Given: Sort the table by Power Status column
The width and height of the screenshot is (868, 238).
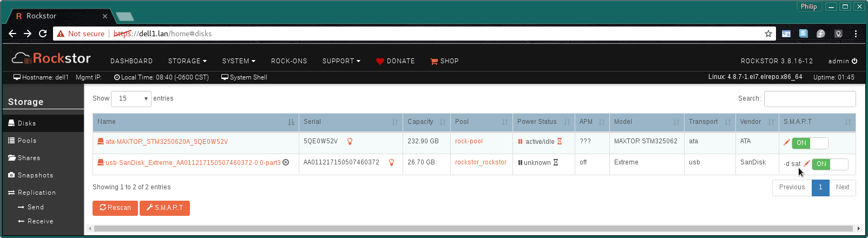Looking at the screenshot, I should (x=543, y=122).
